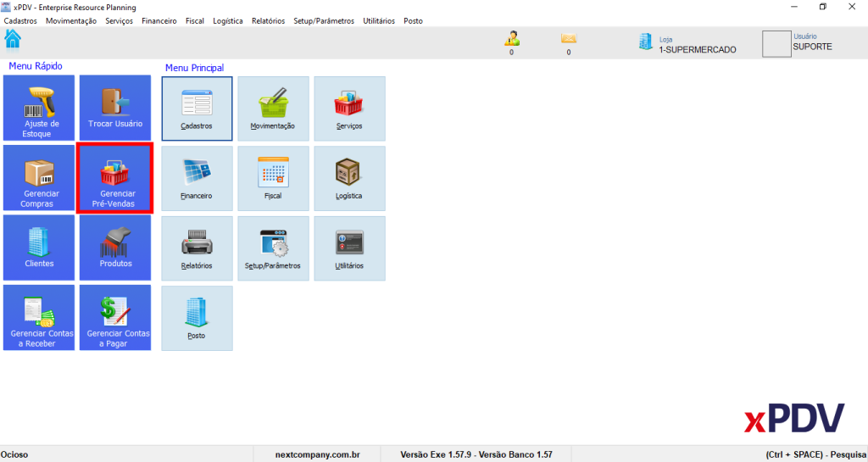
Task: Open the Financeiro menu bar item
Action: pos(159,21)
